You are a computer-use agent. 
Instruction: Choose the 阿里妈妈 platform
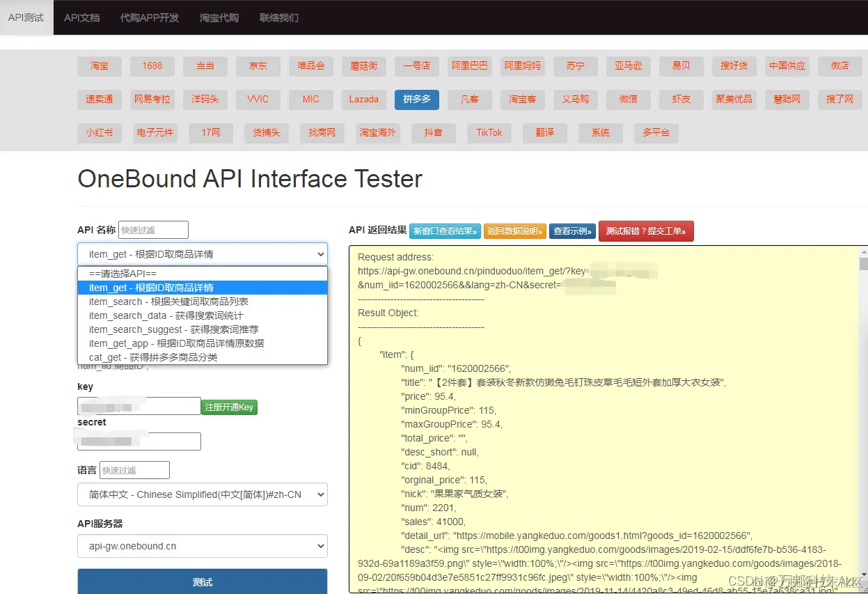[523, 66]
